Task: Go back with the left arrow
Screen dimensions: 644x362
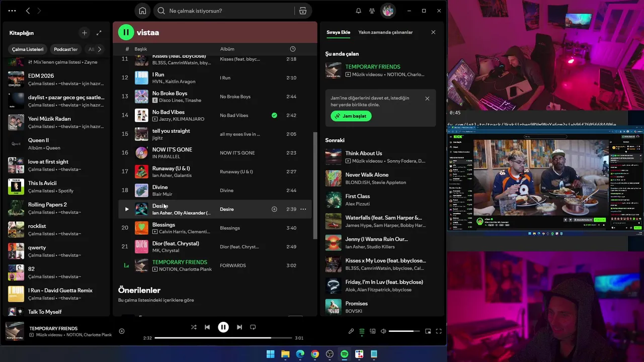Action: (28, 11)
